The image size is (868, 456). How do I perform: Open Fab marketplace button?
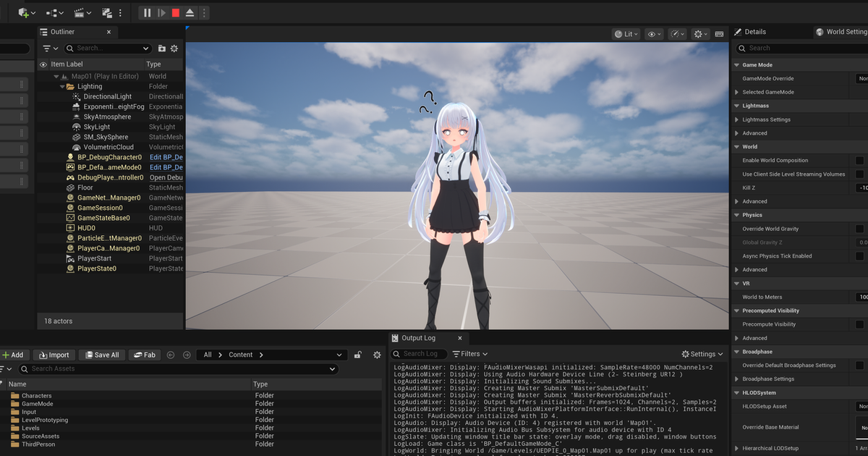pos(144,355)
